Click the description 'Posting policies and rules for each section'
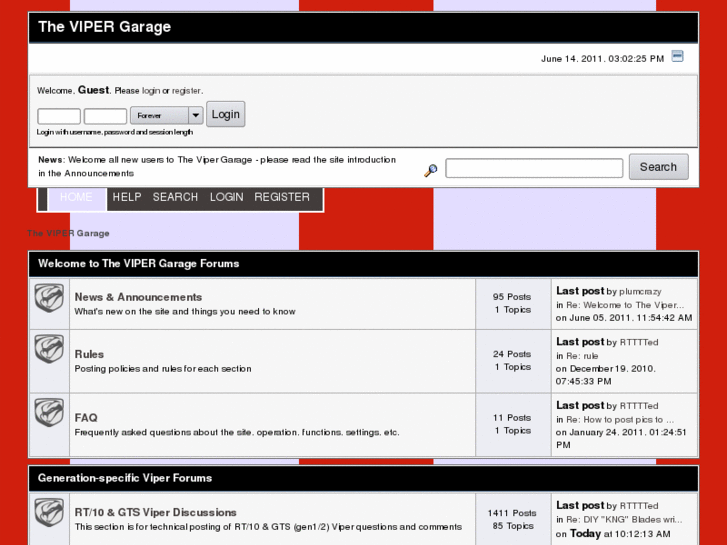 coord(163,369)
